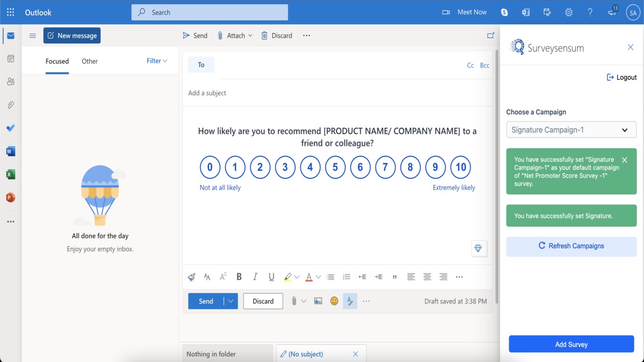Screen dimensions: 644x362
Task: Toggle the folder pane hamburger menu
Action: [x=33, y=35]
